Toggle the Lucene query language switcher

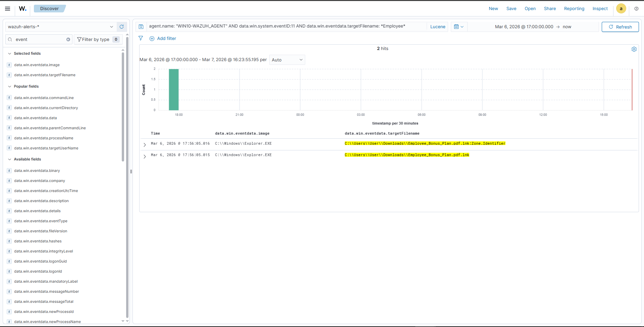tap(438, 27)
